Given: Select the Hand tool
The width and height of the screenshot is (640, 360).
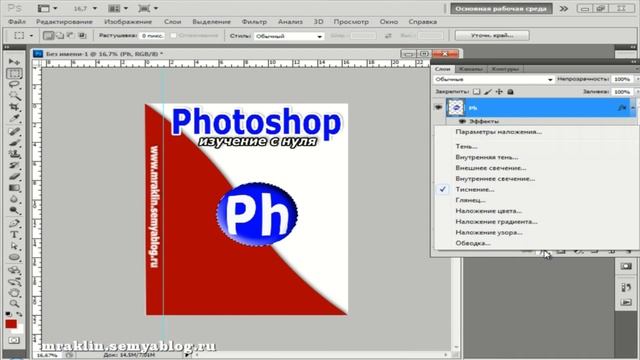Looking at the screenshot, I should pyautogui.click(x=14, y=293).
